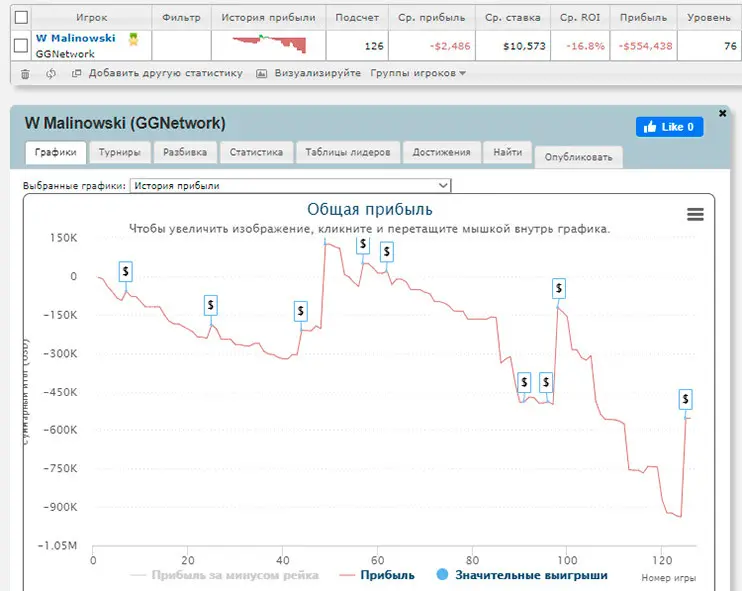Open the Выбранные графики dropdown
This screenshot has height=591, width=742.
(x=290, y=186)
